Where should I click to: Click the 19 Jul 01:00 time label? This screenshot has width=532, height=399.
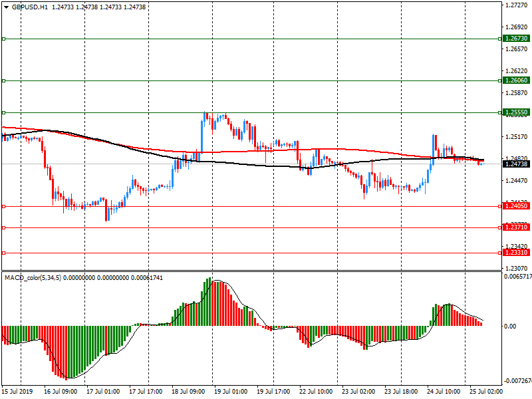pyautogui.click(x=231, y=392)
